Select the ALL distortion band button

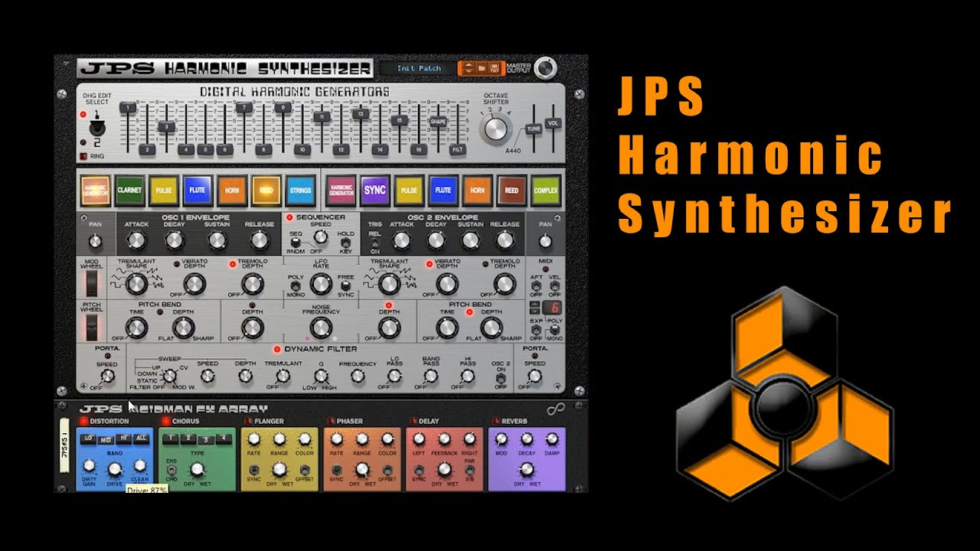point(141,439)
